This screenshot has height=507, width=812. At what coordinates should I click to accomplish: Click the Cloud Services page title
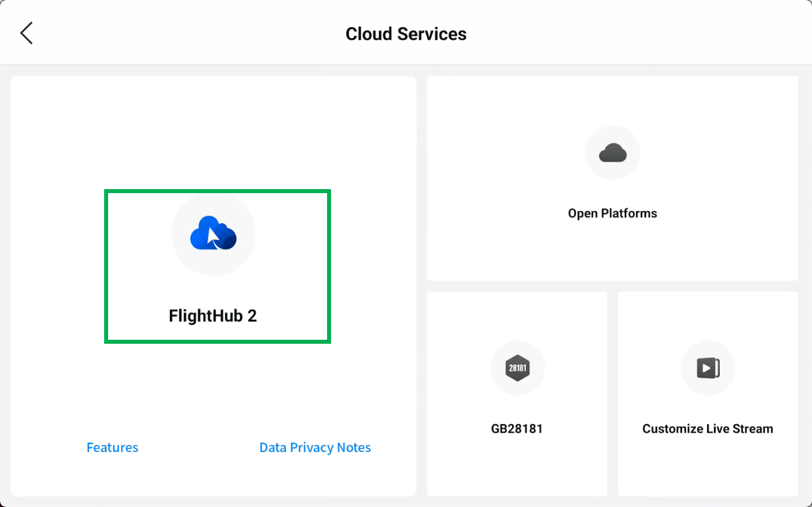(x=406, y=34)
